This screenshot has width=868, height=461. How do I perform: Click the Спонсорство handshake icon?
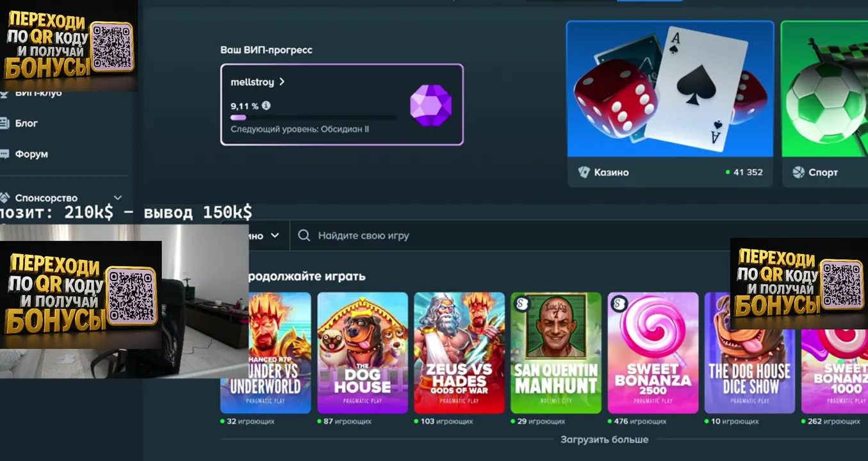coord(4,198)
